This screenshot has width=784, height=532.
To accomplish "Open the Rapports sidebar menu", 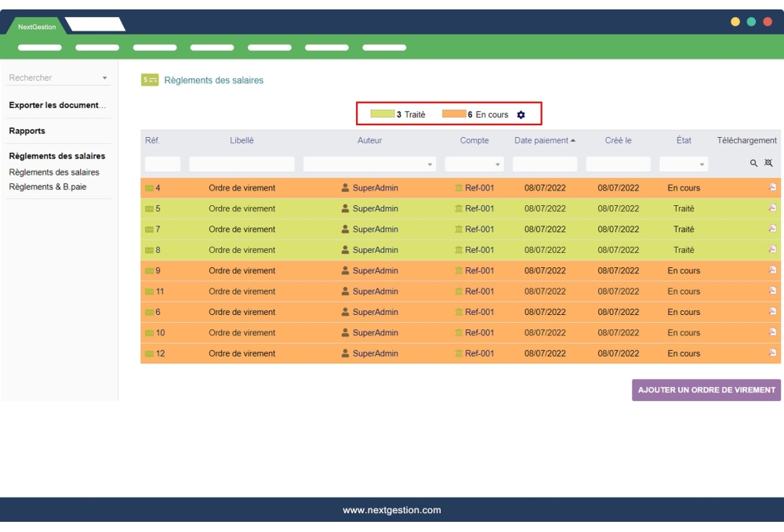I will click(27, 131).
